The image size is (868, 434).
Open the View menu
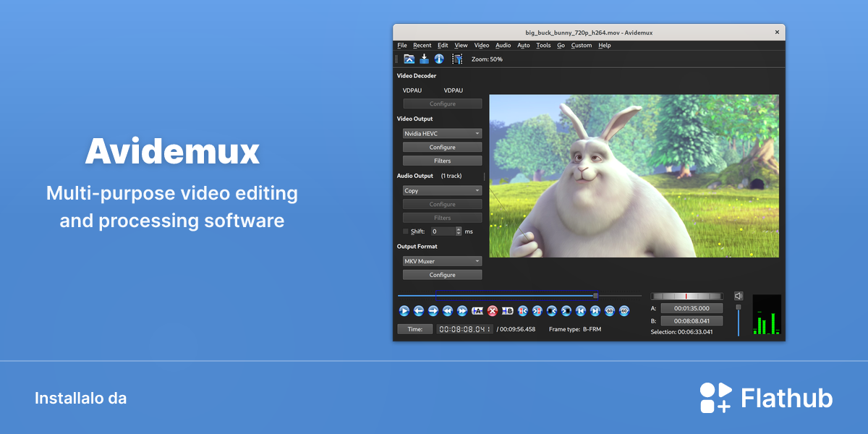tap(461, 46)
